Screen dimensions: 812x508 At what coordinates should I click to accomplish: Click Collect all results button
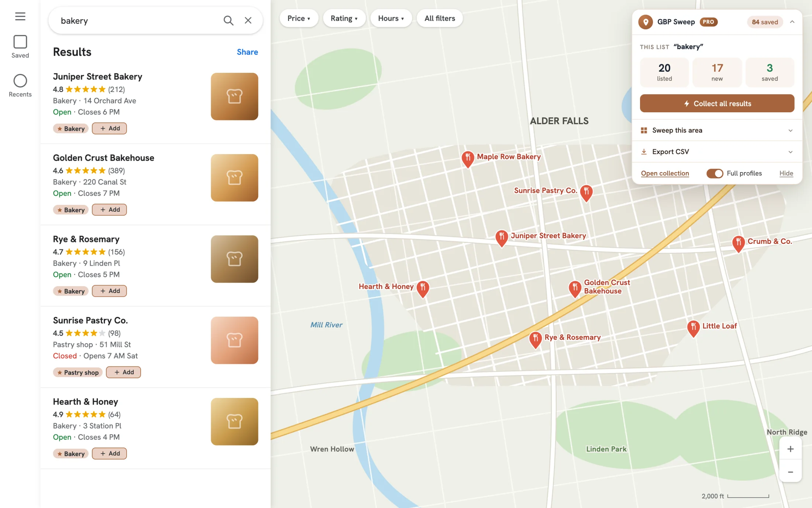pos(717,103)
